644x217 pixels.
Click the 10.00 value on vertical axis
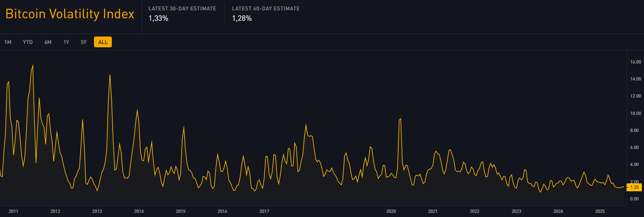click(x=635, y=113)
